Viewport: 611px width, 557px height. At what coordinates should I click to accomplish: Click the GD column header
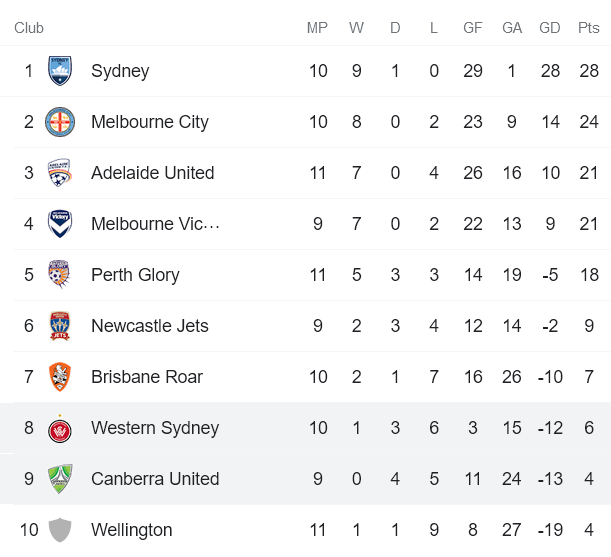550,28
